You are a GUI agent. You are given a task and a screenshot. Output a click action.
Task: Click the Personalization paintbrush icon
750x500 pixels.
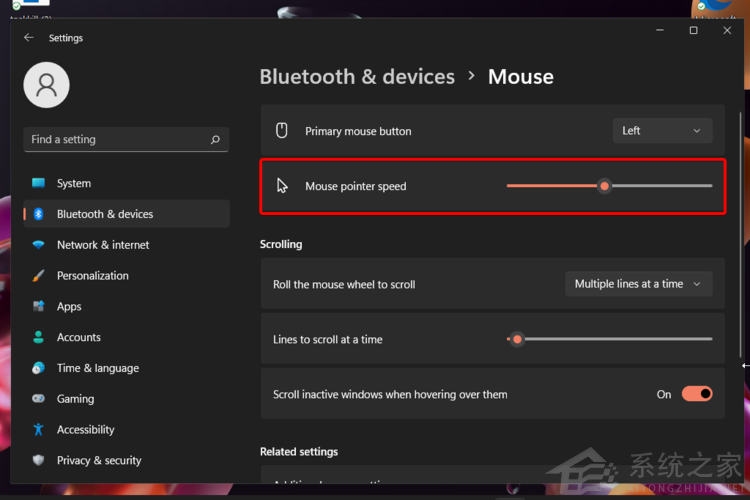(x=38, y=276)
